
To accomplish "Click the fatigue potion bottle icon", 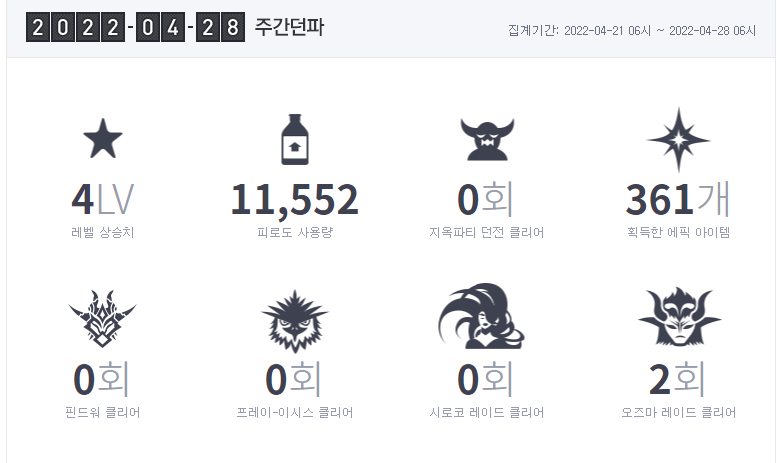I will coord(295,139).
